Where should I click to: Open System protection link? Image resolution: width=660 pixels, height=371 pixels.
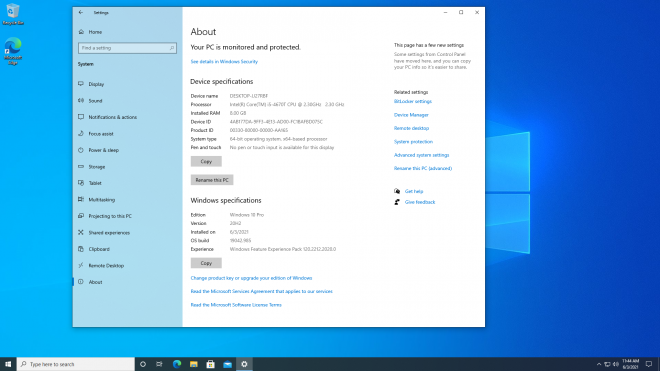tap(413, 141)
